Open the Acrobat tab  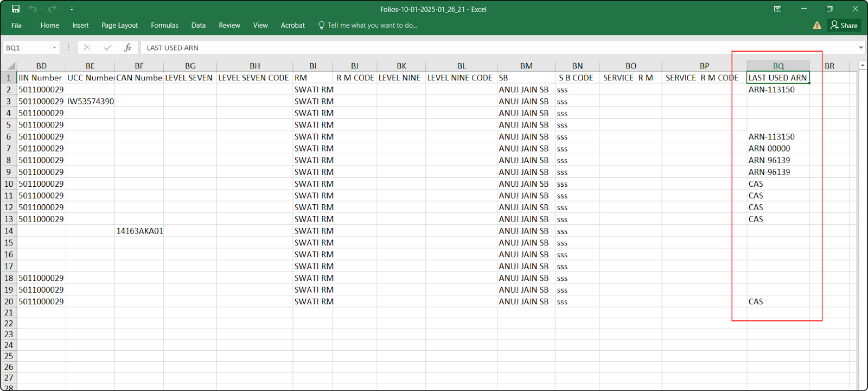coord(293,25)
